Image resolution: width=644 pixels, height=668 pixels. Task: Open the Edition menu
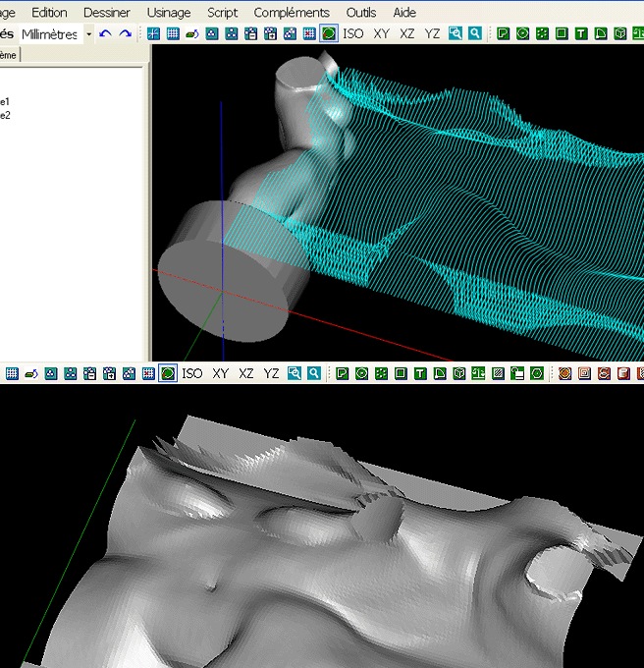[x=49, y=13]
